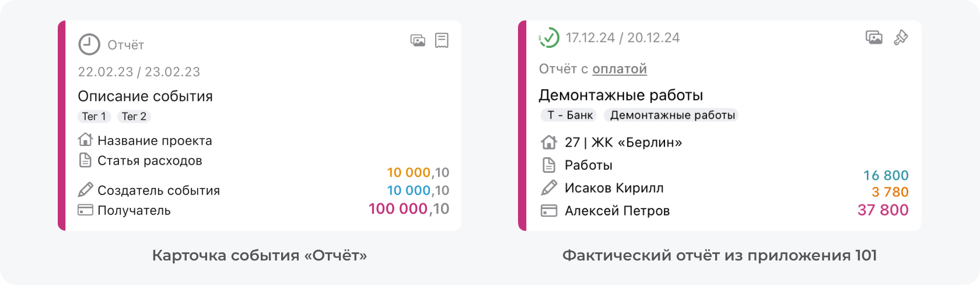The height and width of the screenshot is (285, 980).
Task: Open the photos icon on the left card
Action: coord(418,40)
